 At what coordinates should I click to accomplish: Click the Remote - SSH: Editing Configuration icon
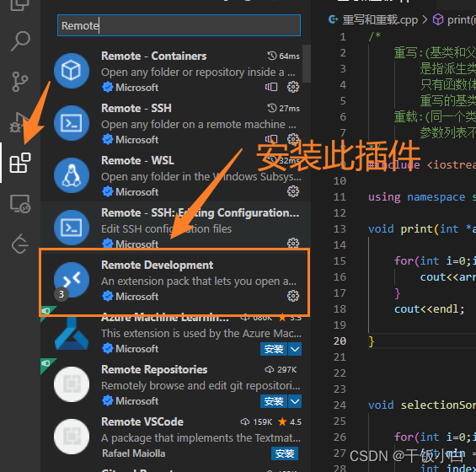pos(72,228)
